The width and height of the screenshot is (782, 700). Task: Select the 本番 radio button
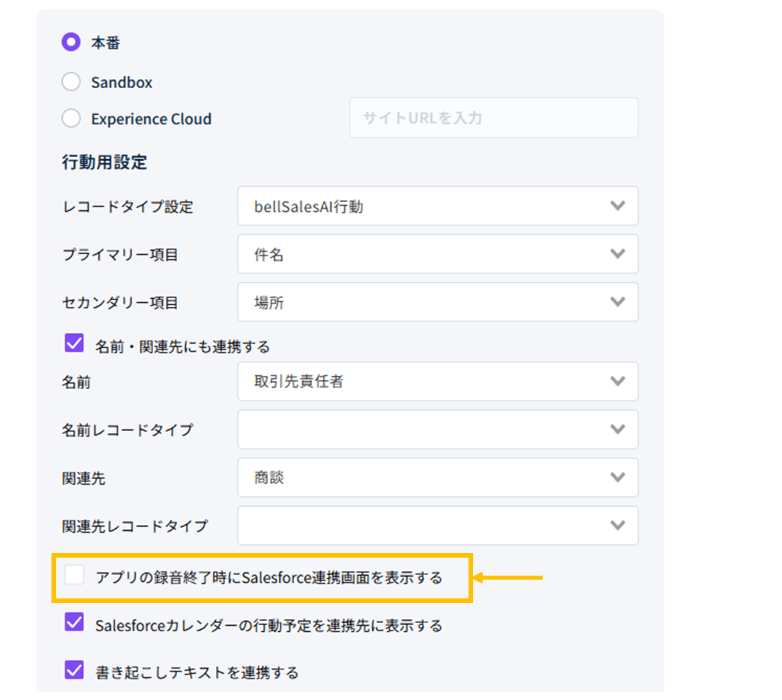[71, 43]
